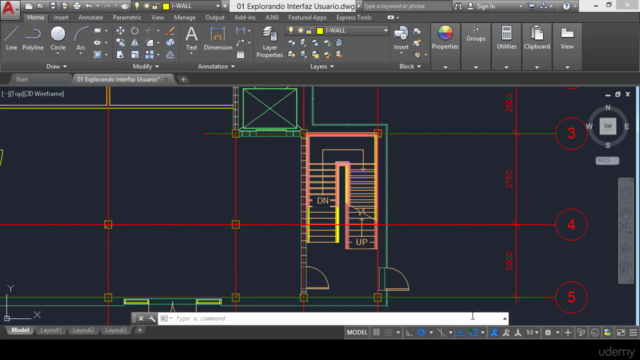Open annotation scale 1:1 dropdown
640x360 pixels.
point(531,333)
